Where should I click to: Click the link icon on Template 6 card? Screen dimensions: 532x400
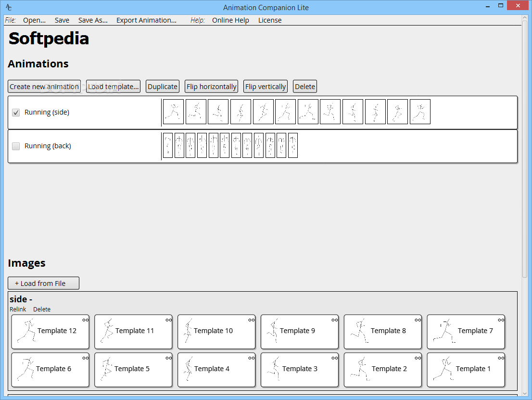pyautogui.click(x=85, y=358)
